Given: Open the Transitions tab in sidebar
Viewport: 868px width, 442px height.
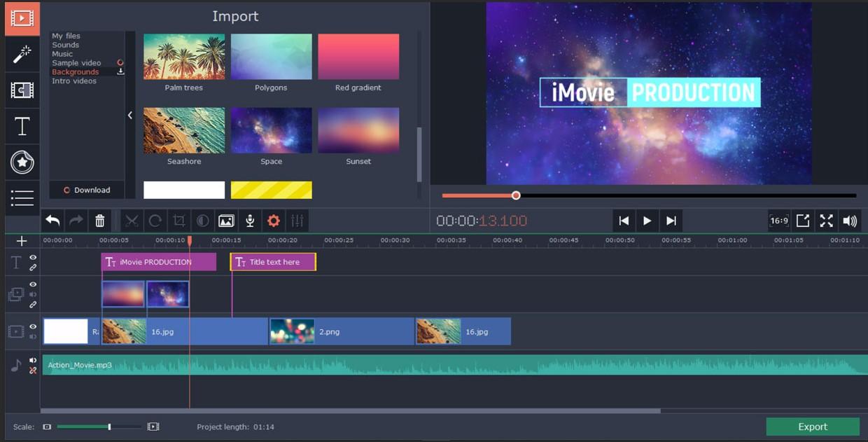Looking at the screenshot, I should tap(22, 90).
